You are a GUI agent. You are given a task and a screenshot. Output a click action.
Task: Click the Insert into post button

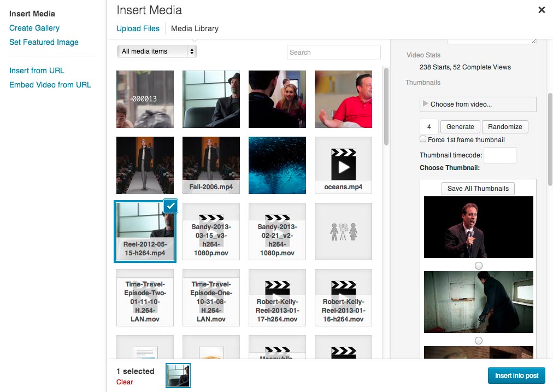[x=516, y=376]
